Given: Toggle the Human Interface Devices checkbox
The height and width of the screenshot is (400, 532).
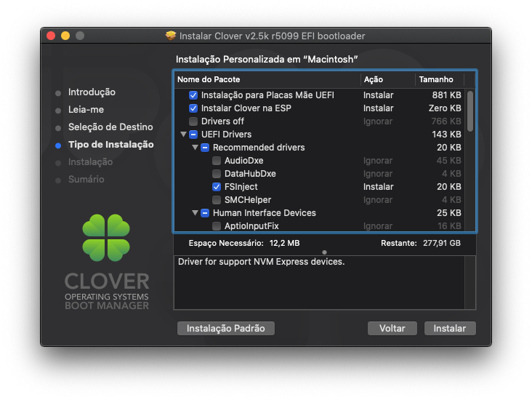Looking at the screenshot, I should click(x=205, y=213).
